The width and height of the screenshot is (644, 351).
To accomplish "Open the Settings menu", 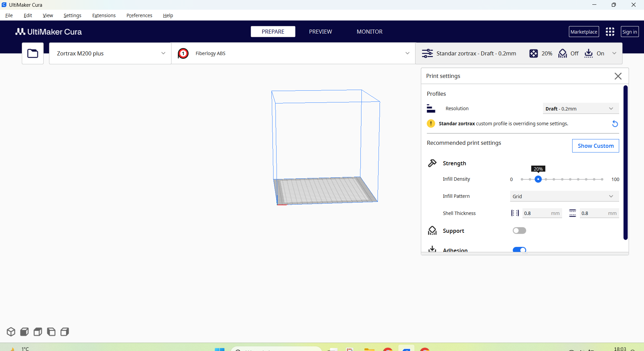I will pyautogui.click(x=72, y=15).
